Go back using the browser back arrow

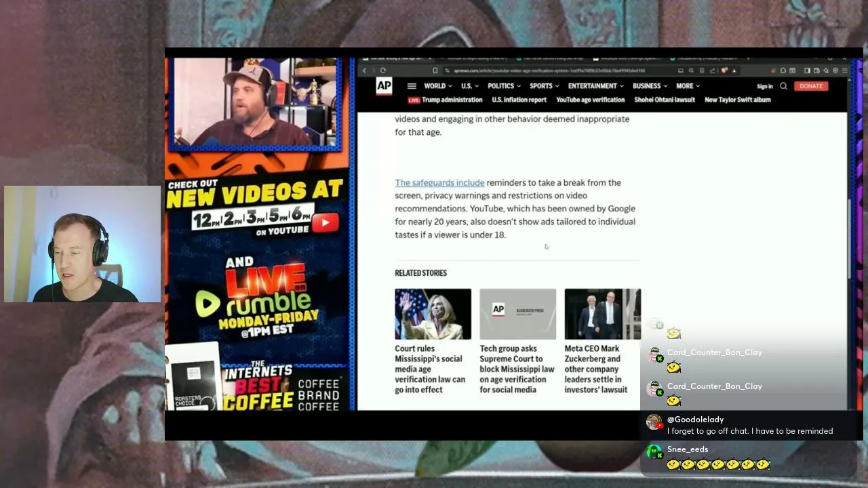pos(365,70)
